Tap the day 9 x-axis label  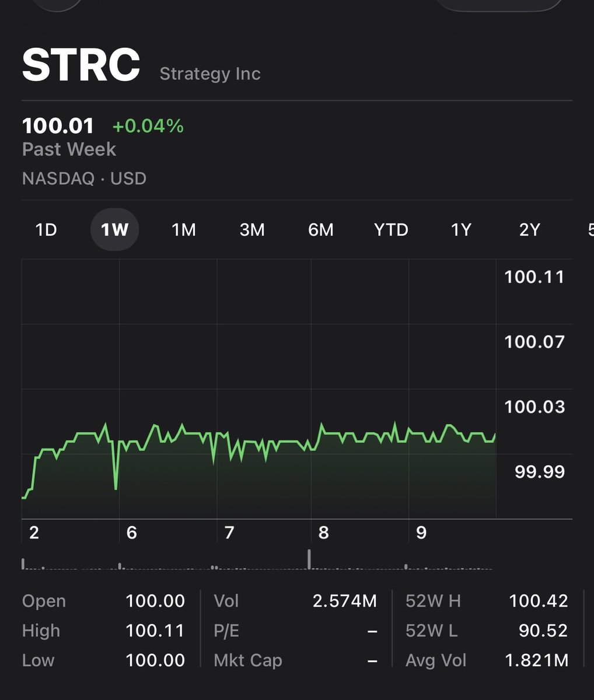(x=421, y=533)
